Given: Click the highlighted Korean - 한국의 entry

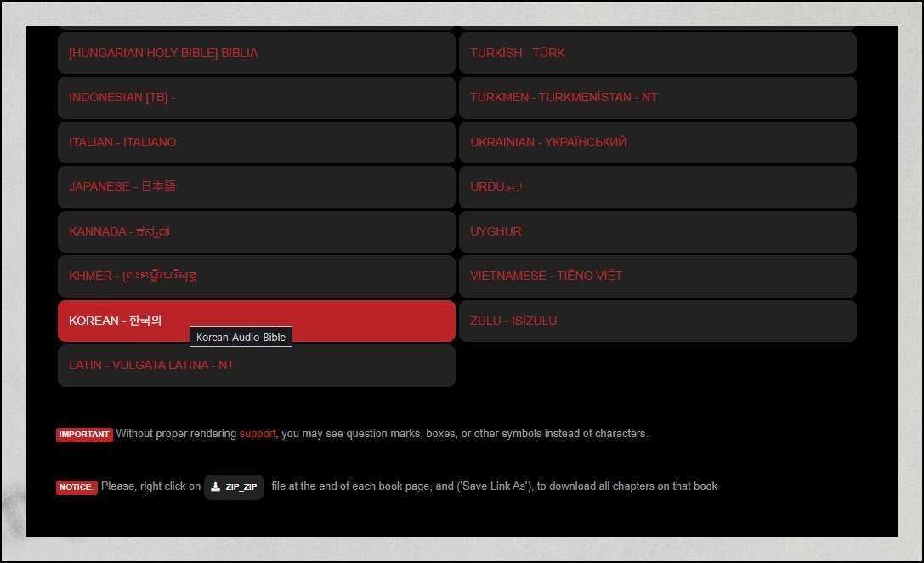Looking at the screenshot, I should (257, 321).
